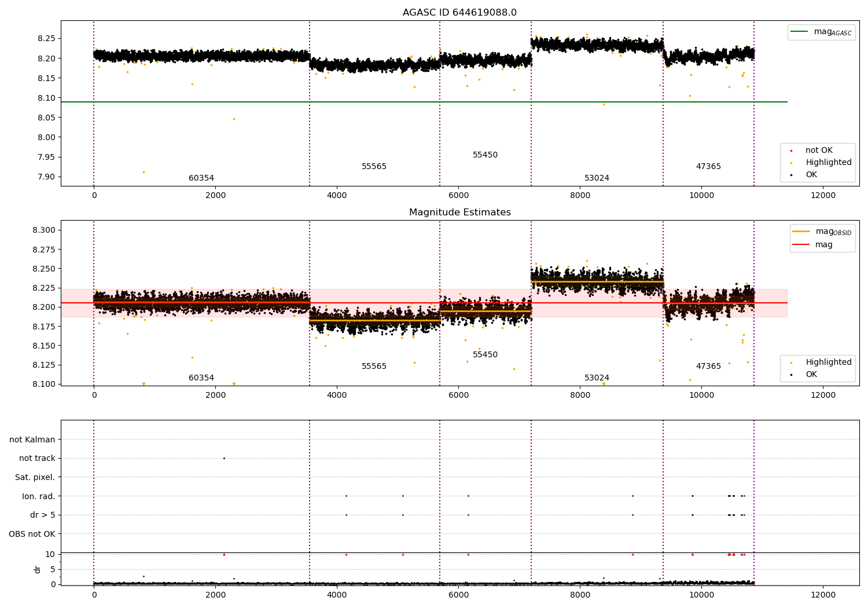Click obsid label 47365 in Magnitude Estimates plot

click(x=708, y=367)
